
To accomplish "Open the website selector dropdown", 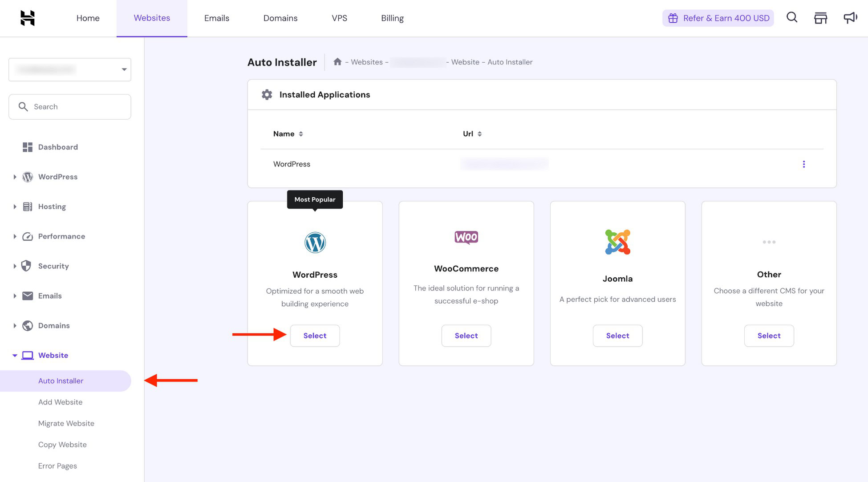I will pos(70,69).
